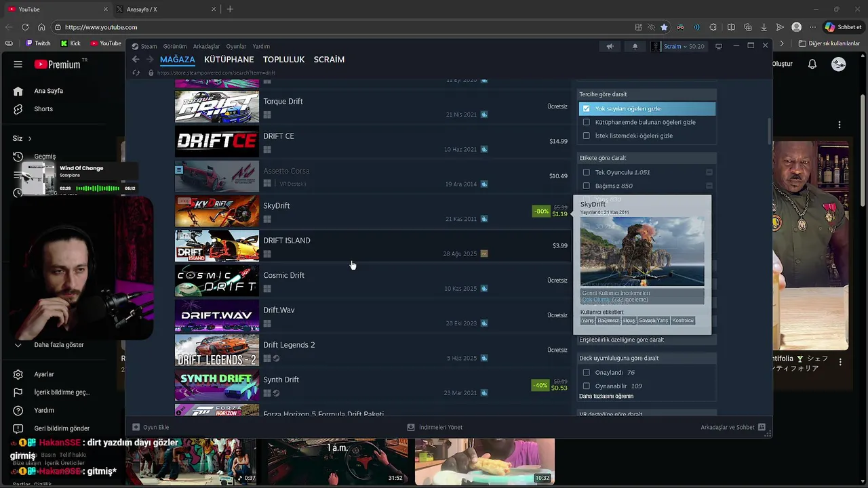The width and height of the screenshot is (868, 488).
Task: Open YouTube notifications bell
Action: coord(812,64)
